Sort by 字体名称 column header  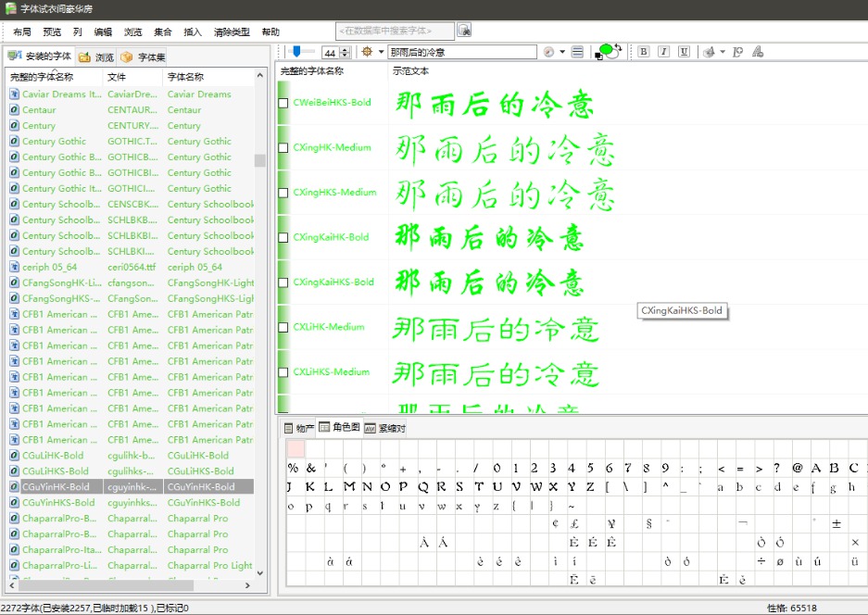(208, 76)
